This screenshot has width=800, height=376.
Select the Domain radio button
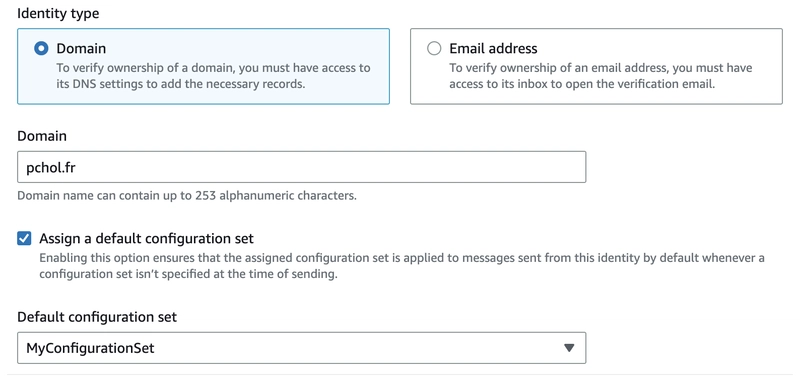(41, 48)
